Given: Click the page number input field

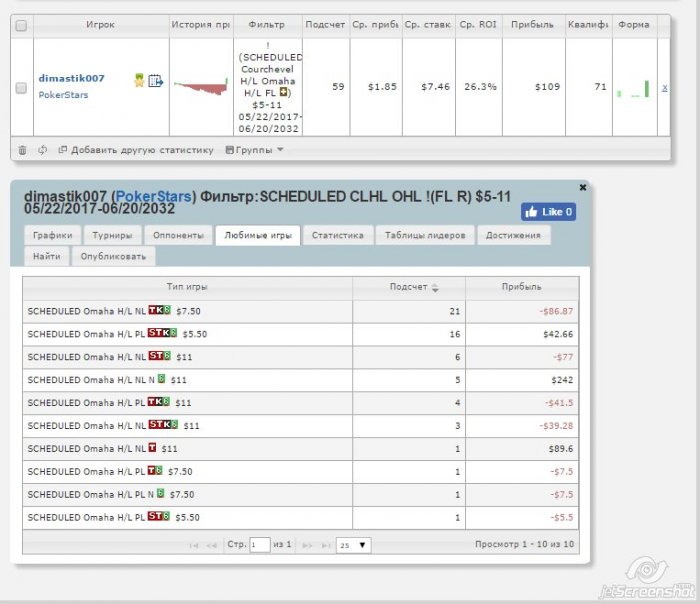Looking at the screenshot, I should 259,545.
